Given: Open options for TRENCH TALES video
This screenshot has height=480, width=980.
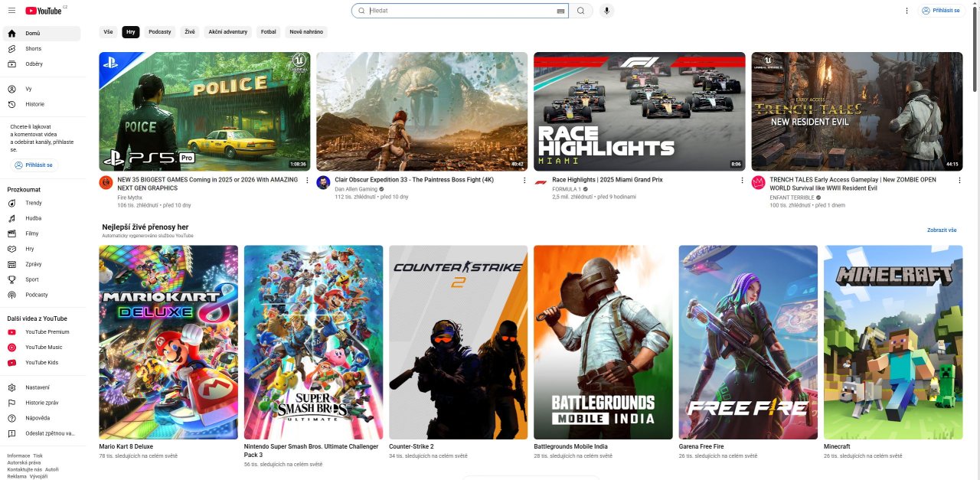Looking at the screenshot, I should coord(959,181).
